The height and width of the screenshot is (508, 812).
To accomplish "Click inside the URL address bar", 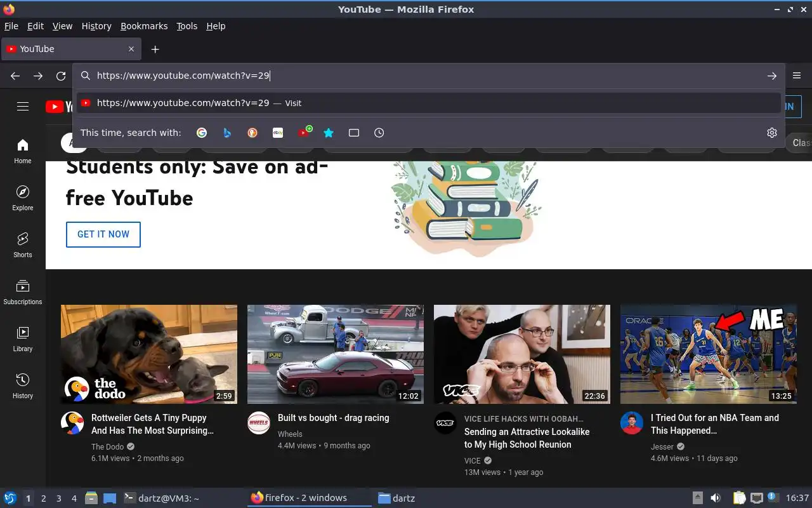I will tap(428, 76).
